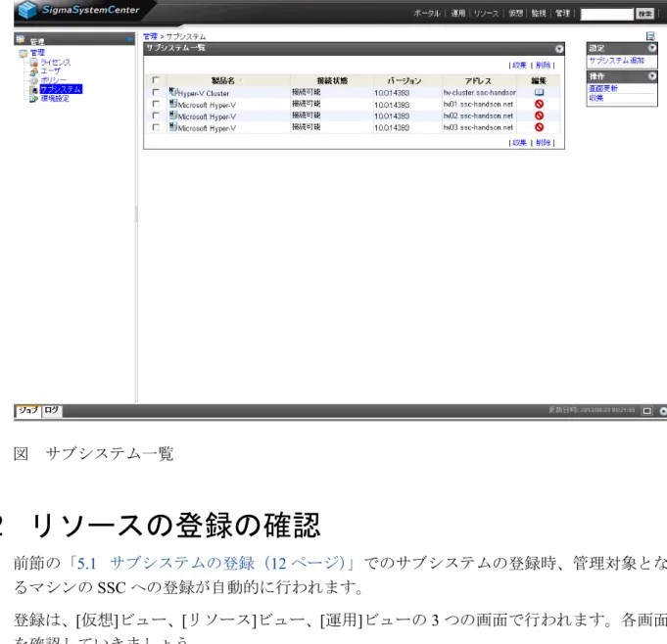The image size is (667, 644).
Task: Click the edit icon for Hyper-V Cluster
Action: pyautogui.click(x=539, y=92)
